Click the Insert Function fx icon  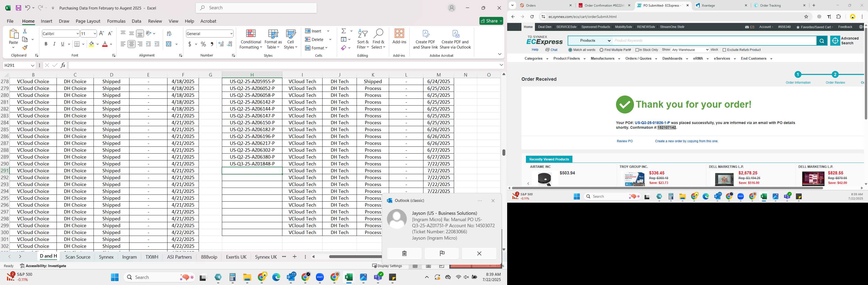63,65
